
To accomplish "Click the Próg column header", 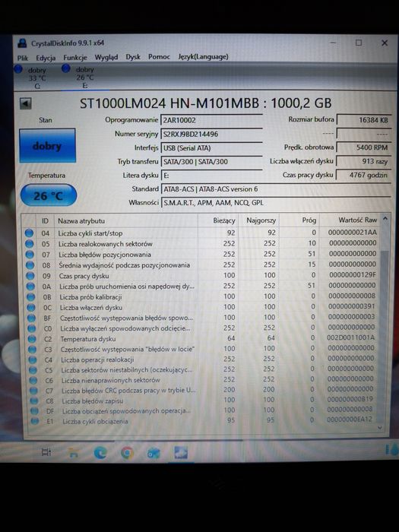I will tap(299, 220).
